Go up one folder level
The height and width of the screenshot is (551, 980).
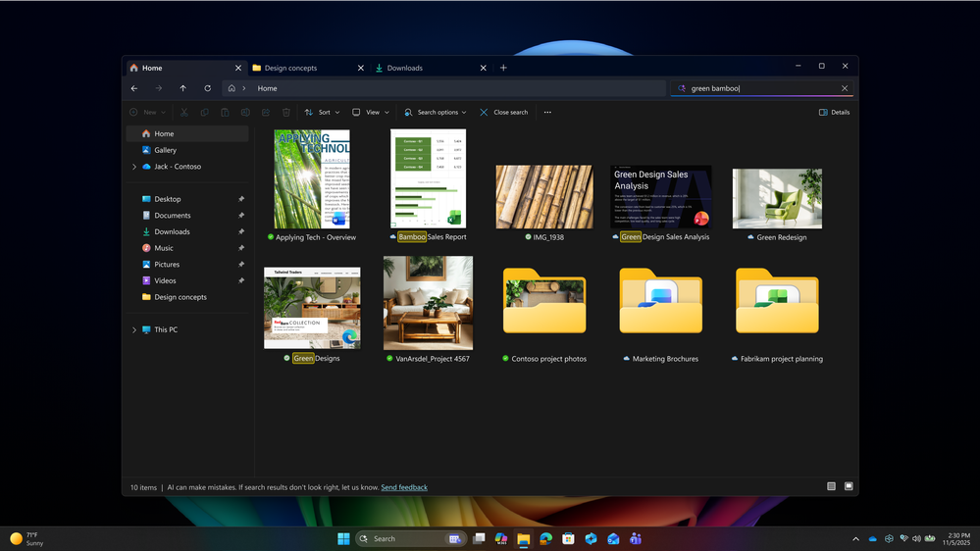(182, 88)
